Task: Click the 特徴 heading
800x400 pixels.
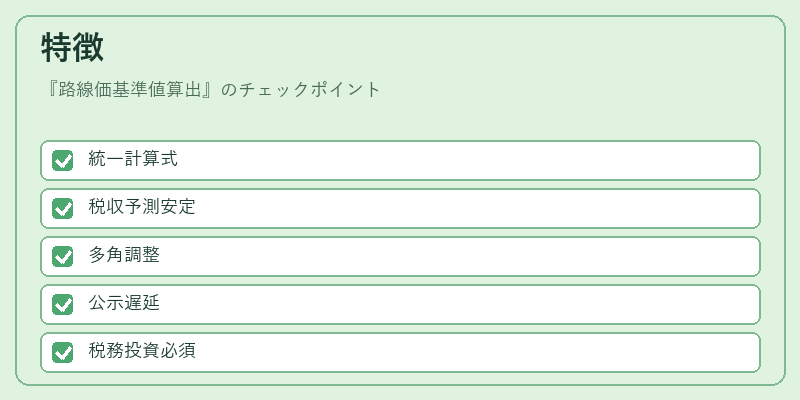Action: click(72, 47)
